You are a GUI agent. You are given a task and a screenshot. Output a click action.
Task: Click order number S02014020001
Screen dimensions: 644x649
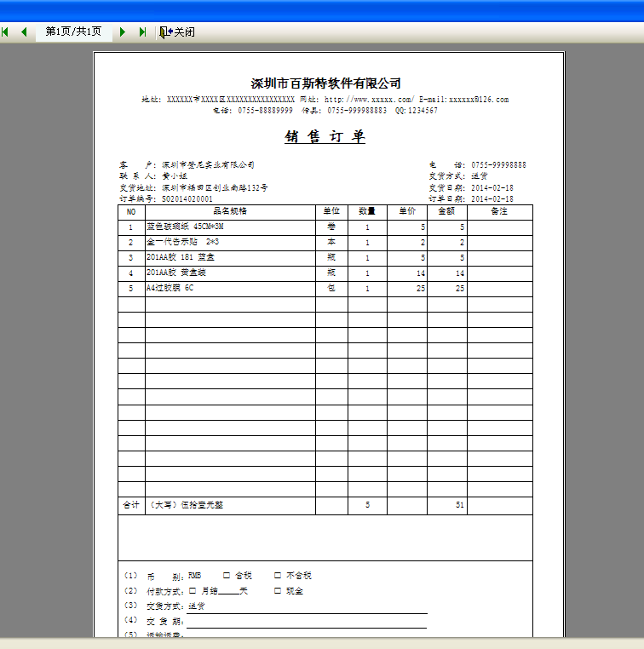[x=187, y=198]
